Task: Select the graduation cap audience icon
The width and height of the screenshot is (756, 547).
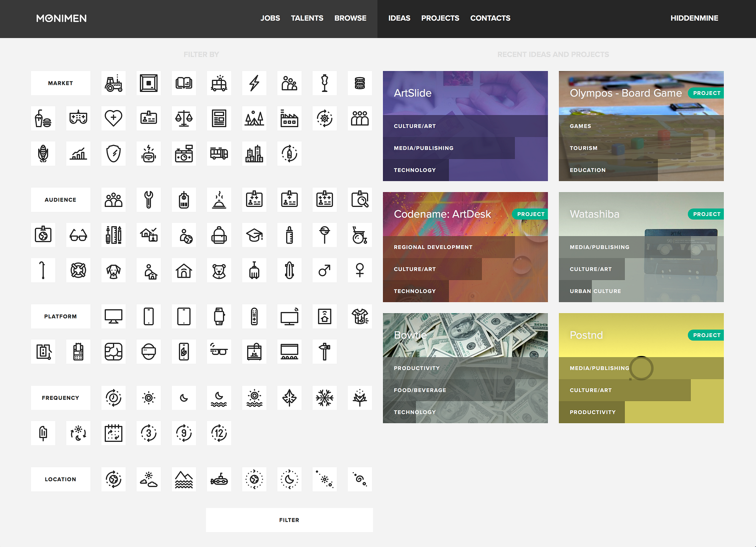Action: click(254, 235)
